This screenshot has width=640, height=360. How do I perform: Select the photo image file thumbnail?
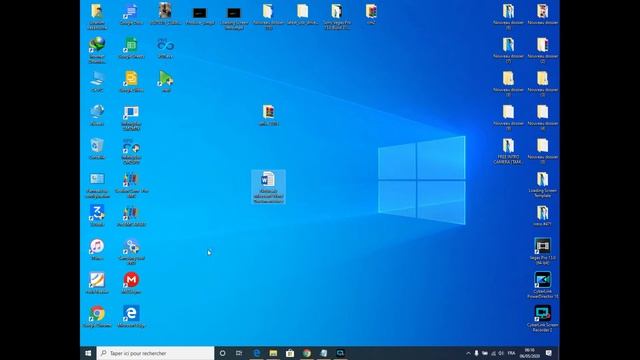coord(165,14)
